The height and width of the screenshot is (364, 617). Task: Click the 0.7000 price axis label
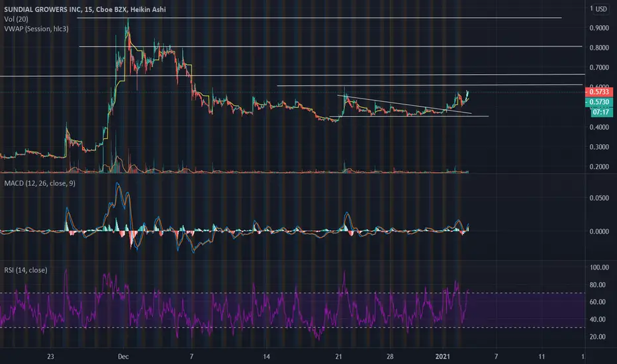coord(599,68)
